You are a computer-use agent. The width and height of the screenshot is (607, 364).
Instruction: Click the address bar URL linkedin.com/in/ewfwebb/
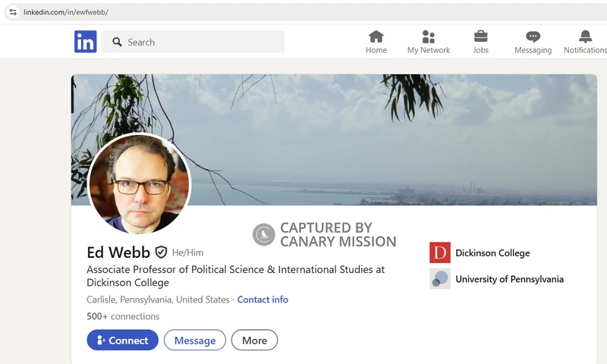[x=66, y=12]
